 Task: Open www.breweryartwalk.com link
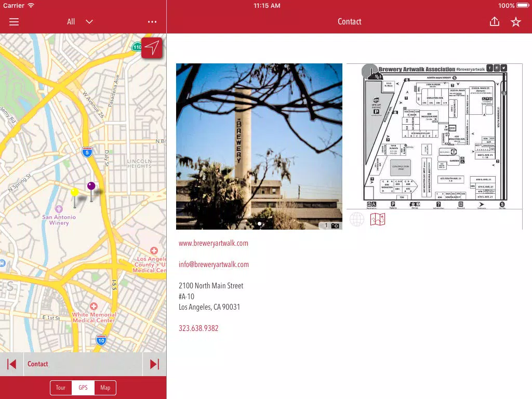pos(214,243)
